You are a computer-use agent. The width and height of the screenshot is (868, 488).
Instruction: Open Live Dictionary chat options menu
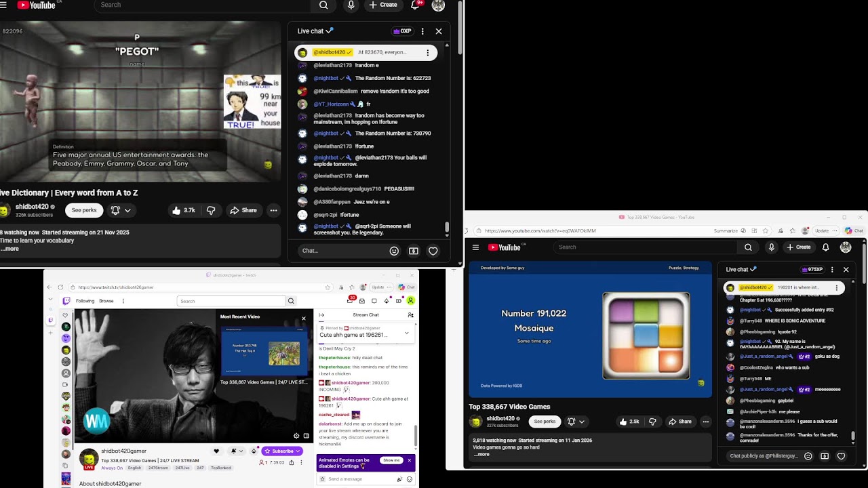[x=422, y=31]
